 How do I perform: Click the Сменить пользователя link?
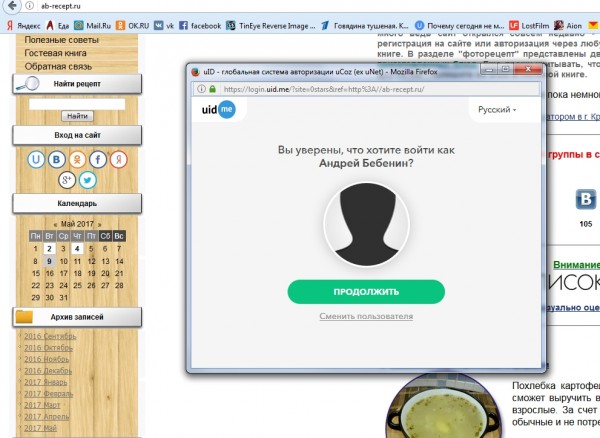click(x=366, y=316)
